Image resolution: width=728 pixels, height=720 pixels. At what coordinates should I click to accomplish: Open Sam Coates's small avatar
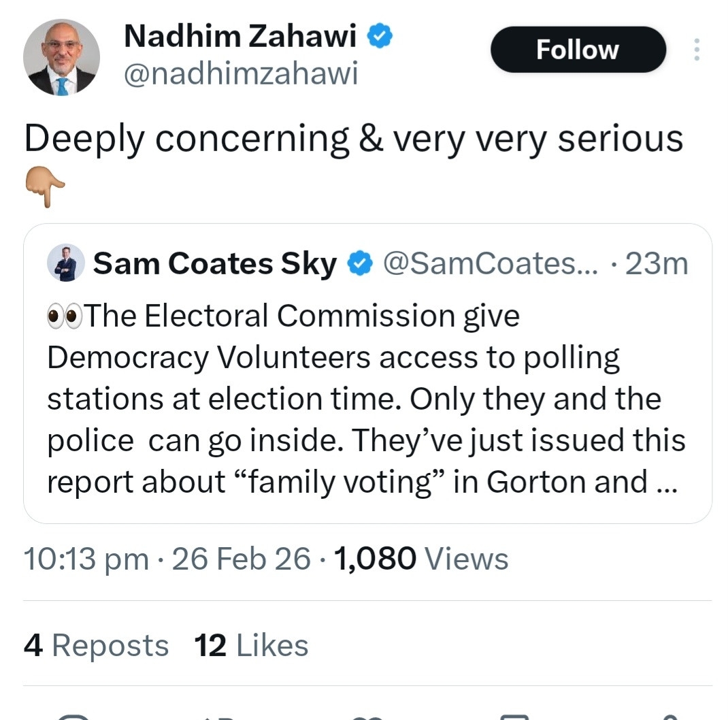point(66,263)
